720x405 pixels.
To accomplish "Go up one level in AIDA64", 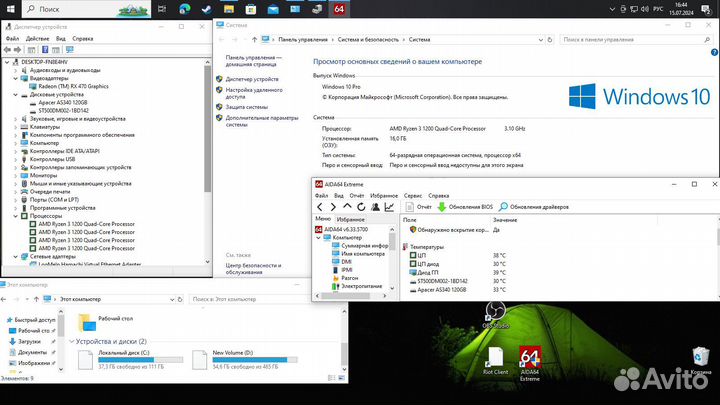I will [x=347, y=207].
